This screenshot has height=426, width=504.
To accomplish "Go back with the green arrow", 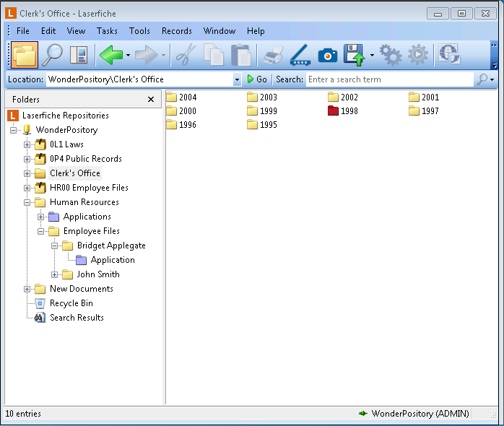I will [111, 55].
